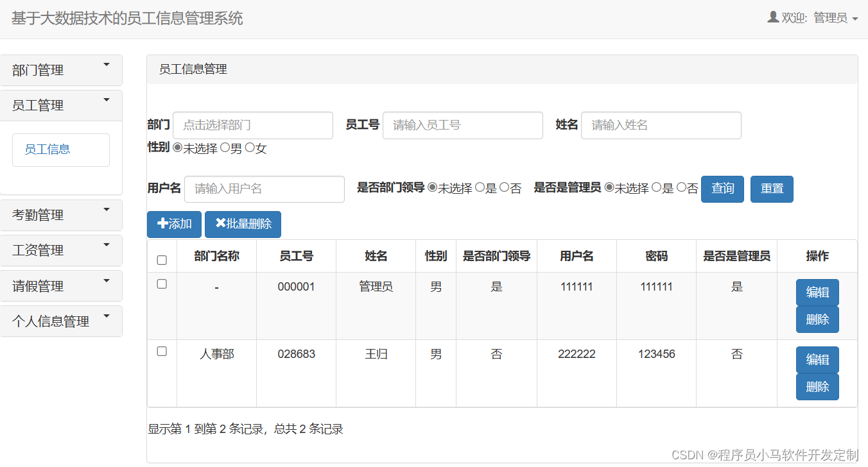Select 男 gender radio button

[x=225, y=147]
